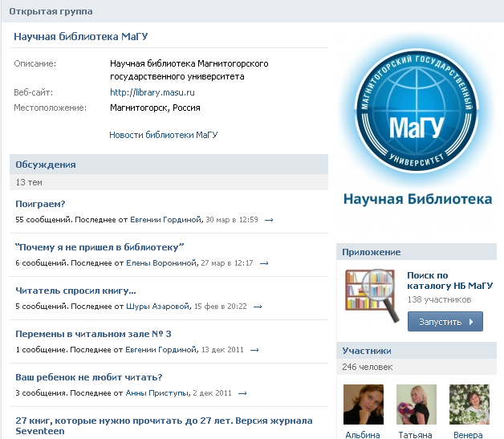
Task: Click Венера's profile photo
Action: point(469,404)
